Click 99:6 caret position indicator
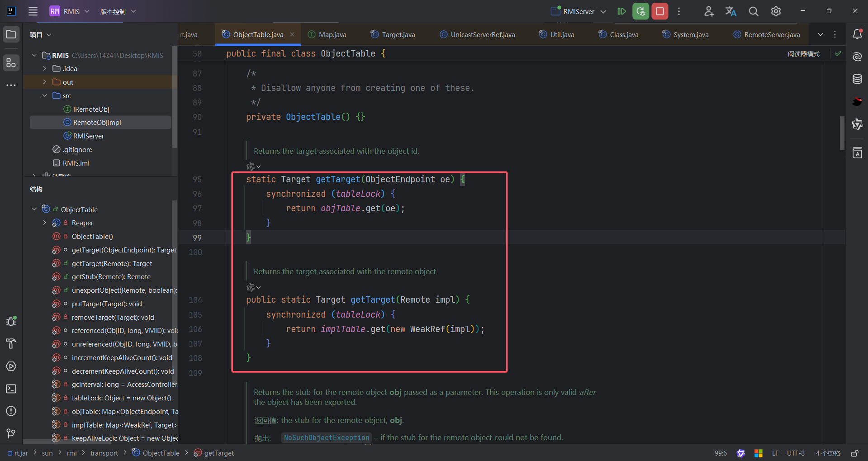 tap(721, 453)
